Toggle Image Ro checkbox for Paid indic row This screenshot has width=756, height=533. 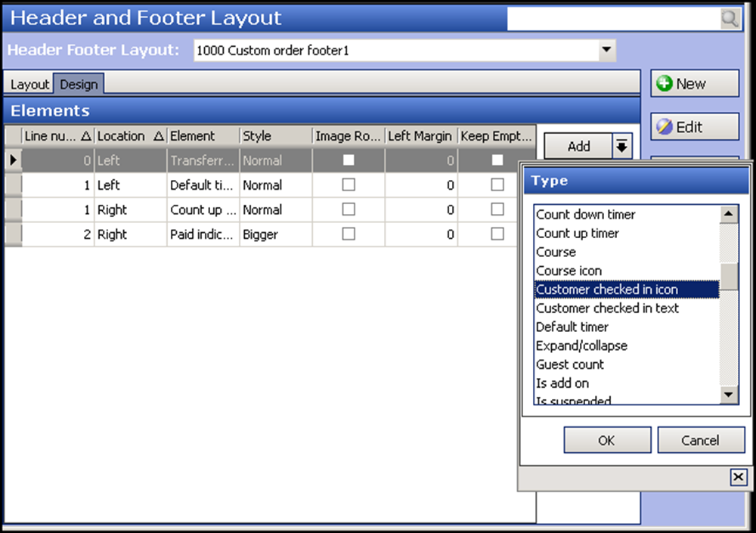pos(349,234)
